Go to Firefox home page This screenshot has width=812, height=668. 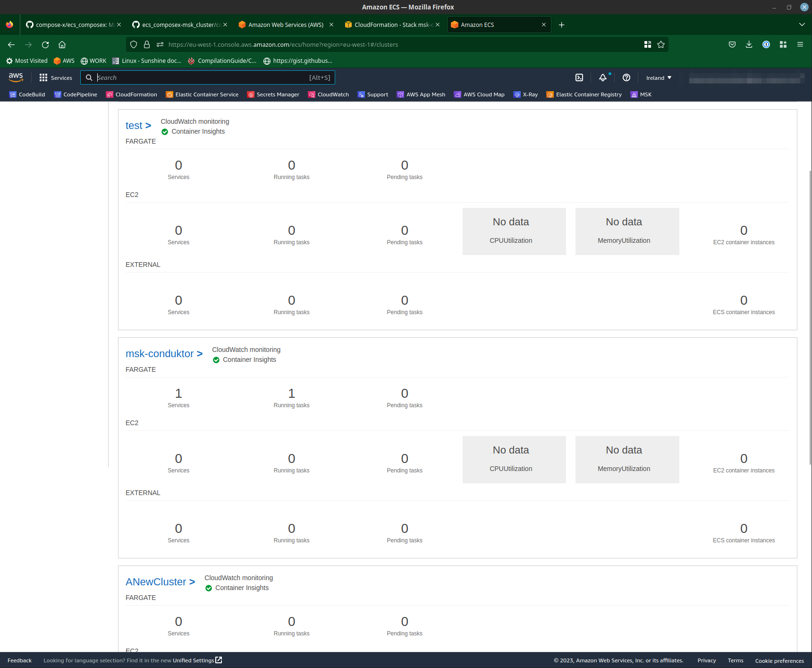tap(62, 44)
